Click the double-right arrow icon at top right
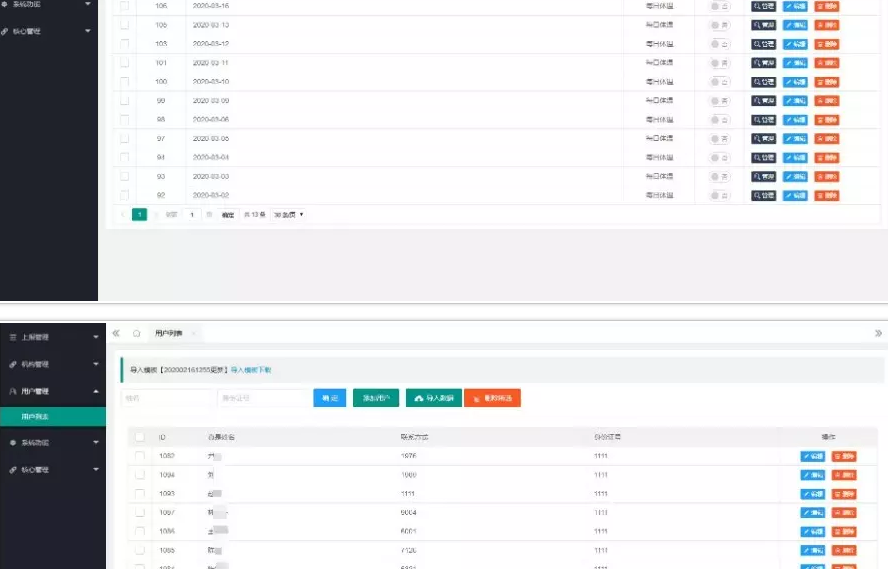Screen dimensions: 888x569 point(878,333)
